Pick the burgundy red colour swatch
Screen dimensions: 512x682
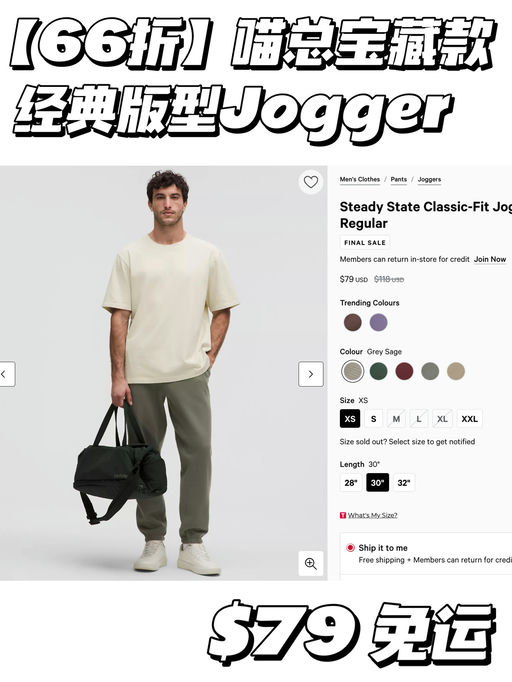click(x=404, y=371)
